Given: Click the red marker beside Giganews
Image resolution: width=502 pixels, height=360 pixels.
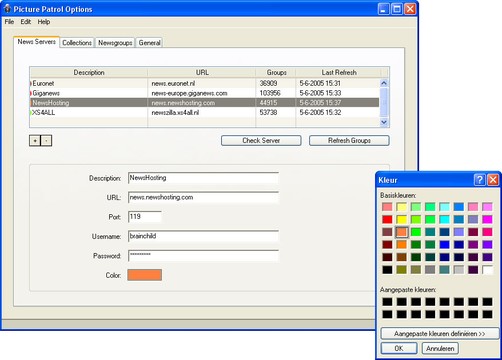Looking at the screenshot, I should 31,93.
